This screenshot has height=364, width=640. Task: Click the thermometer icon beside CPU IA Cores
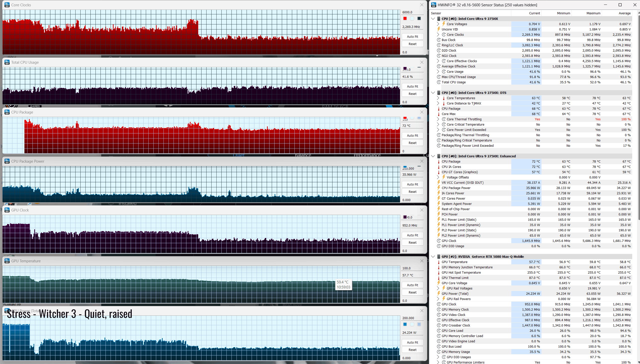pos(439,167)
